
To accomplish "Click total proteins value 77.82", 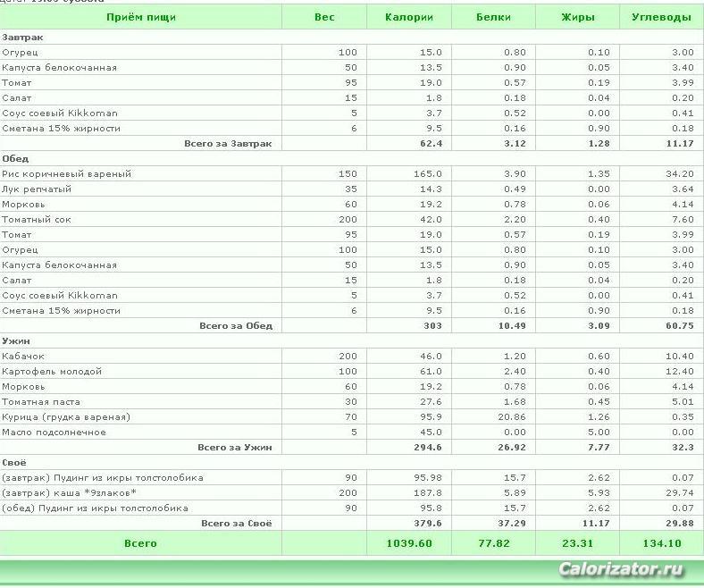I will pyautogui.click(x=494, y=543).
